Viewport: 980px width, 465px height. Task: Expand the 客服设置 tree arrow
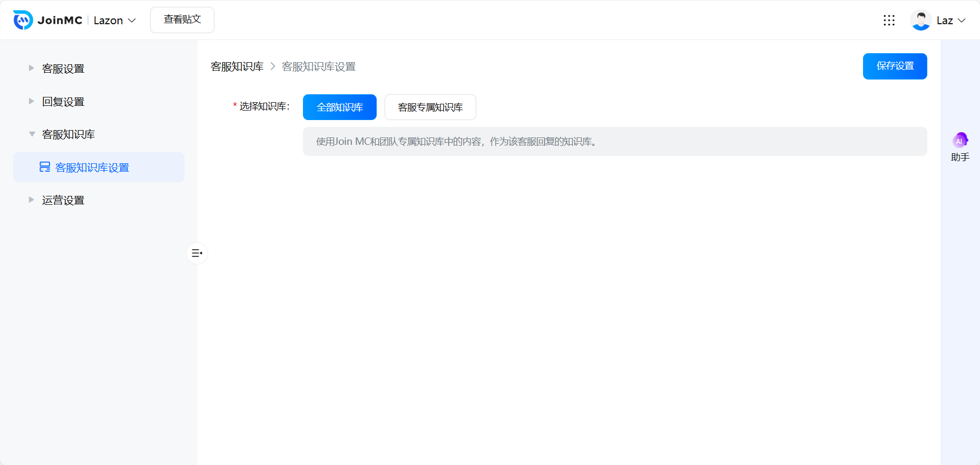[32, 68]
